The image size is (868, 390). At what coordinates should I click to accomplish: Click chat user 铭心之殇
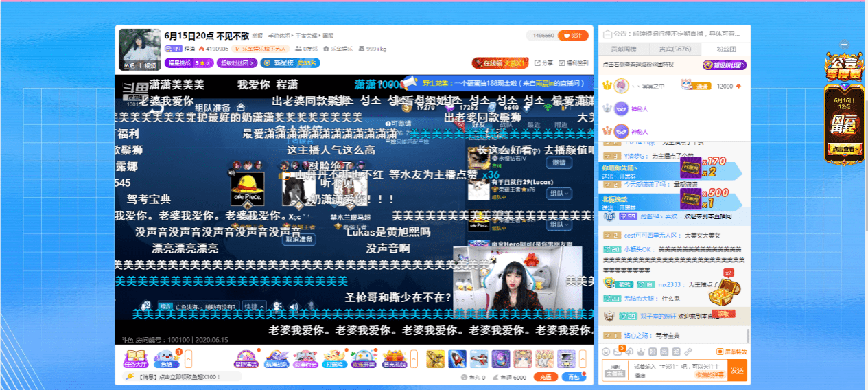638,335
